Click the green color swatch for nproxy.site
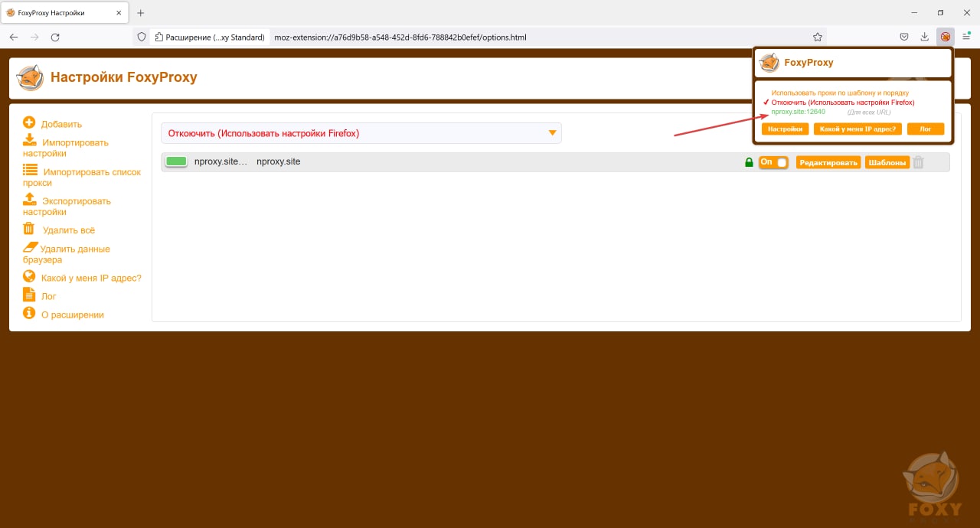Image resolution: width=980 pixels, height=528 pixels. (177, 161)
